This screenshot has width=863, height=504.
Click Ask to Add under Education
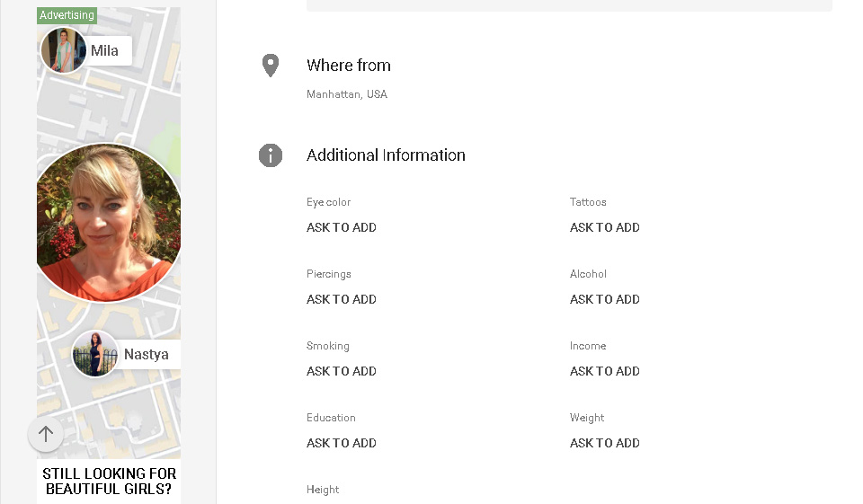click(x=342, y=443)
